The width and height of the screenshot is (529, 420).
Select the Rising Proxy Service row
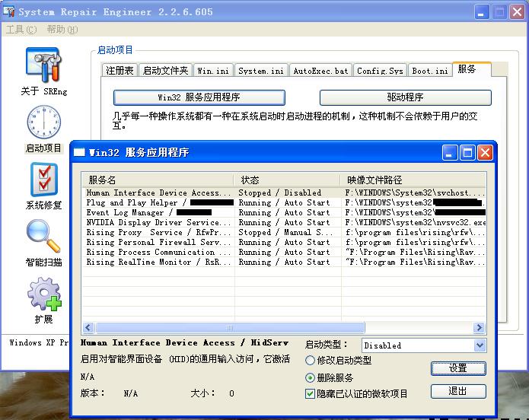(x=283, y=232)
